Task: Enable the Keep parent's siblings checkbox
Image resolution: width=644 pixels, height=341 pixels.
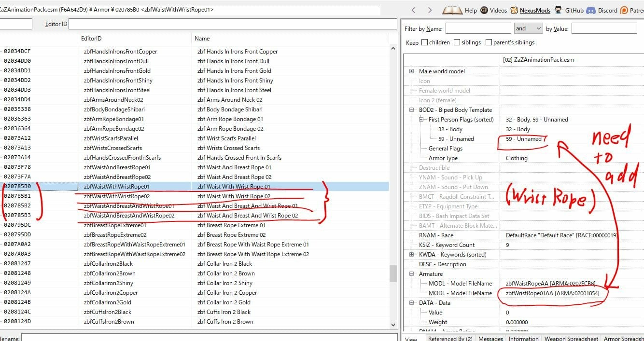Action: tap(489, 42)
